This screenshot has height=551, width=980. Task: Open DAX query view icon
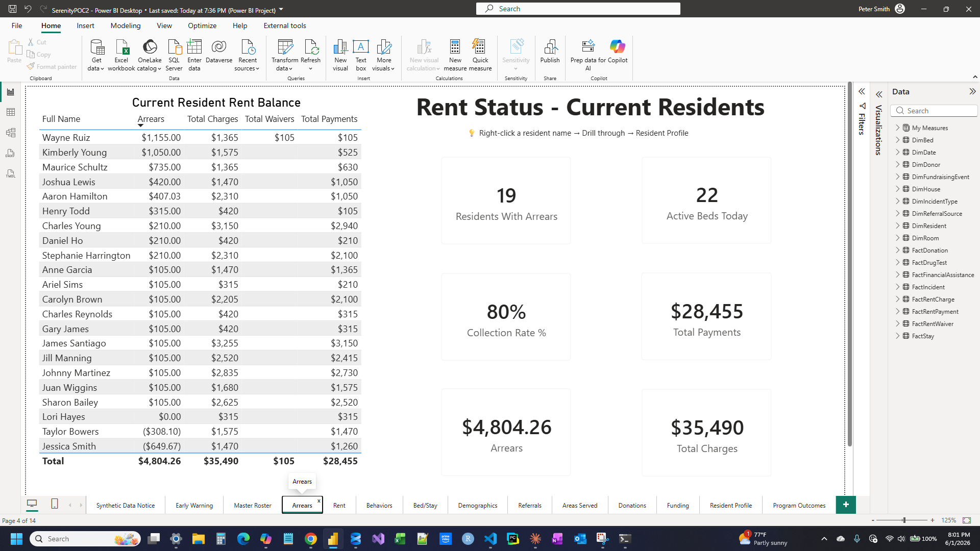tap(10, 153)
